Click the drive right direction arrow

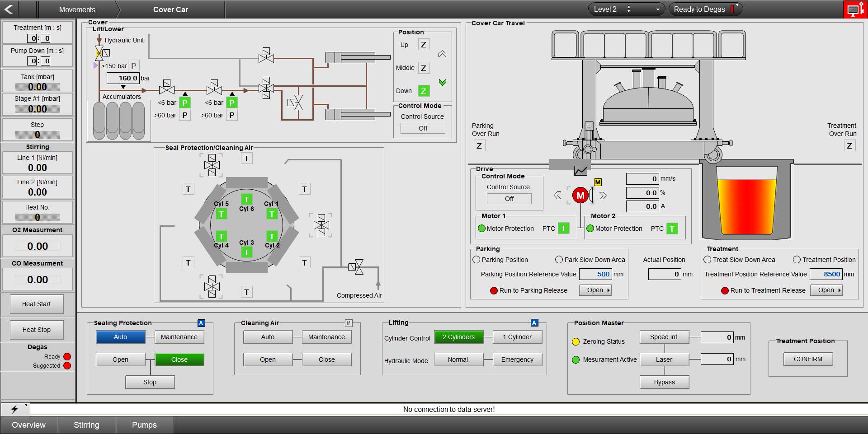603,196
